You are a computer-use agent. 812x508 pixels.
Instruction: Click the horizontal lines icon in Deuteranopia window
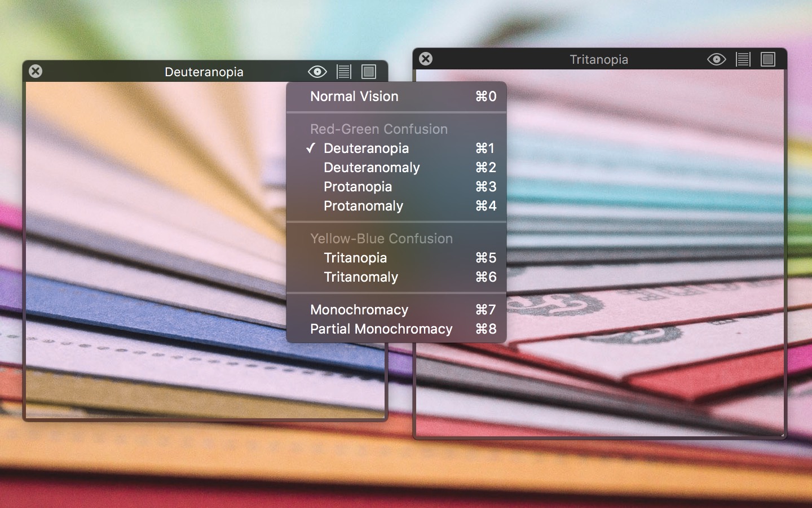[343, 72]
